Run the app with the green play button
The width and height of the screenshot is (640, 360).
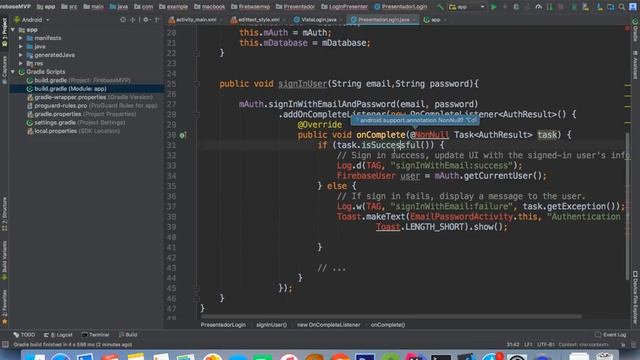[493, 7]
